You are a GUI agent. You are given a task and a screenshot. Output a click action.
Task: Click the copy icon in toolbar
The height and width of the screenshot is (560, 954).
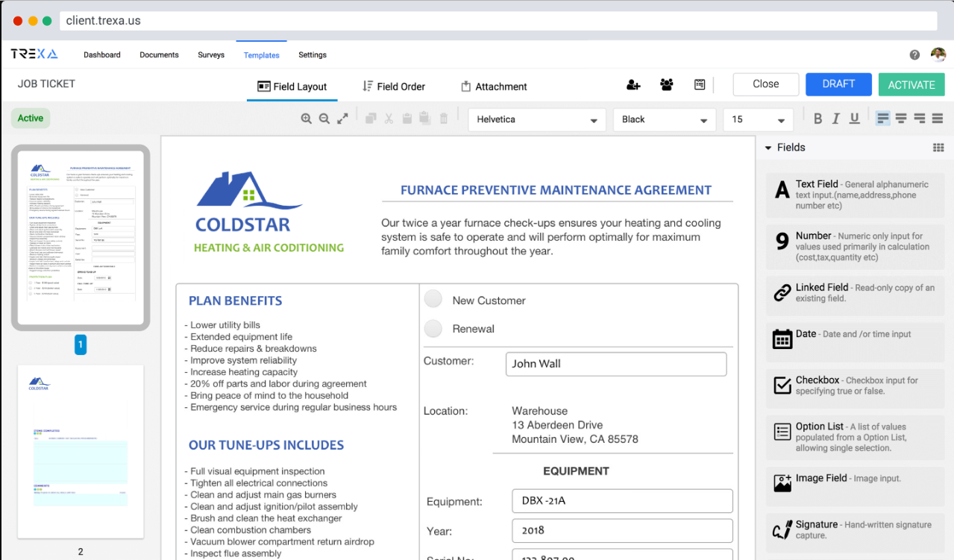371,119
